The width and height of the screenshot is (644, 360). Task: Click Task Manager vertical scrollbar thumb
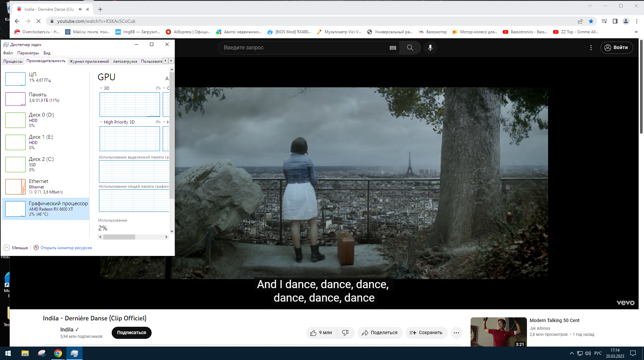172,135
